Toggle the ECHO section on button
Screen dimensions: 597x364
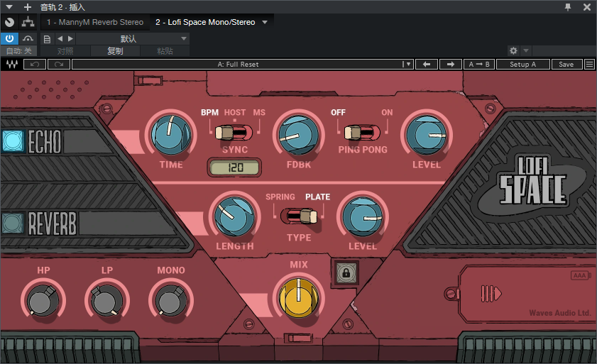pos(13,141)
